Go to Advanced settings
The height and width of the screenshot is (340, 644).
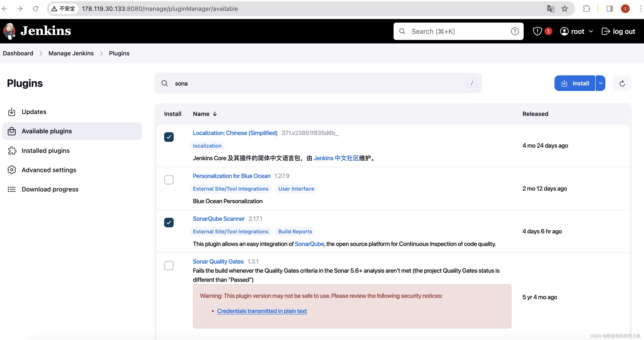pos(72,170)
